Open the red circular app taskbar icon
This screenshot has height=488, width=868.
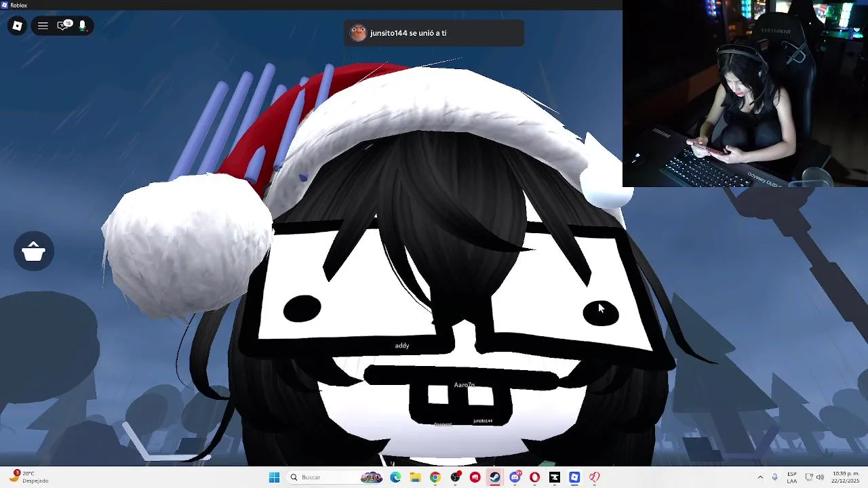[475, 477]
